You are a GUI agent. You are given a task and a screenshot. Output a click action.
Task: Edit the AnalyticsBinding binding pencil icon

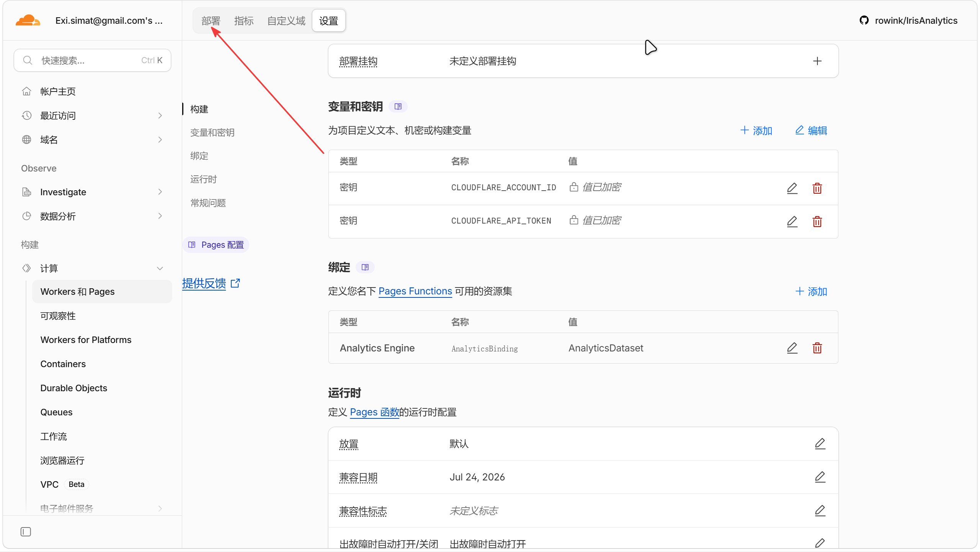pos(792,348)
